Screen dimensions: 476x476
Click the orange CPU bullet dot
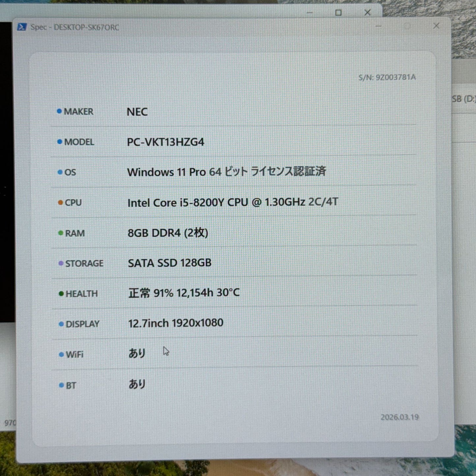pos(60,202)
